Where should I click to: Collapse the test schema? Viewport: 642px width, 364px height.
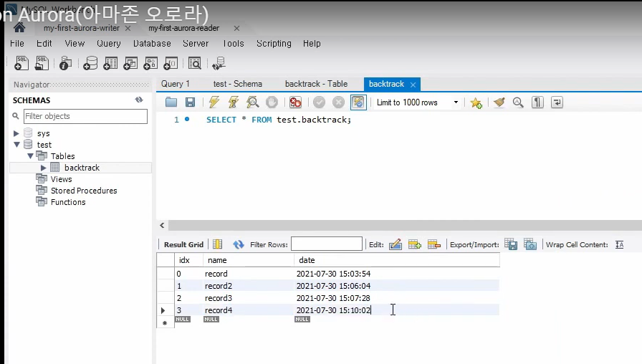pos(16,145)
